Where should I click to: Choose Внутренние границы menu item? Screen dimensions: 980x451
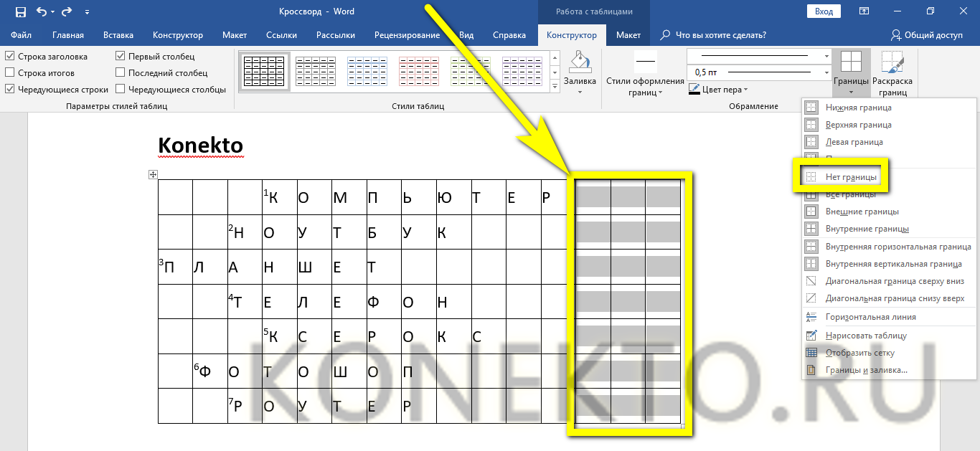889,229
